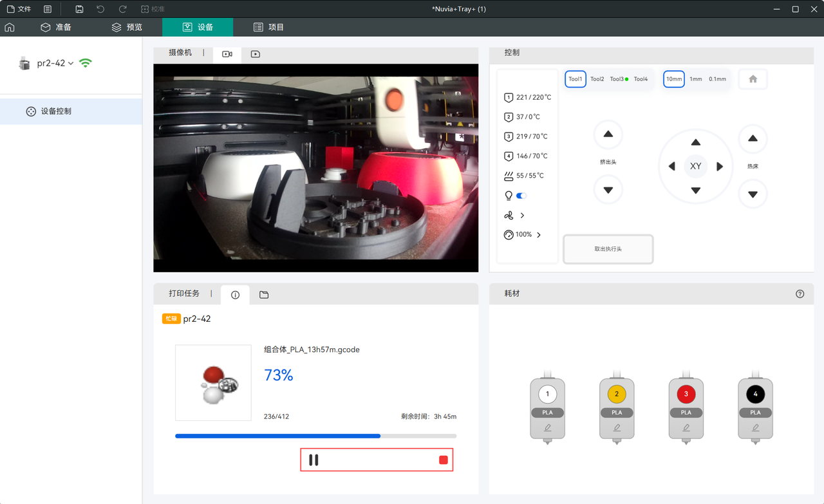824x504 pixels.
Task: Show the live camera view tab
Action: [x=227, y=54]
